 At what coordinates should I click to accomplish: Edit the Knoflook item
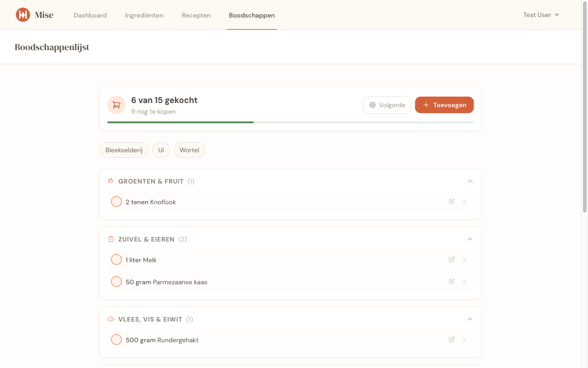(x=452, y=201)
